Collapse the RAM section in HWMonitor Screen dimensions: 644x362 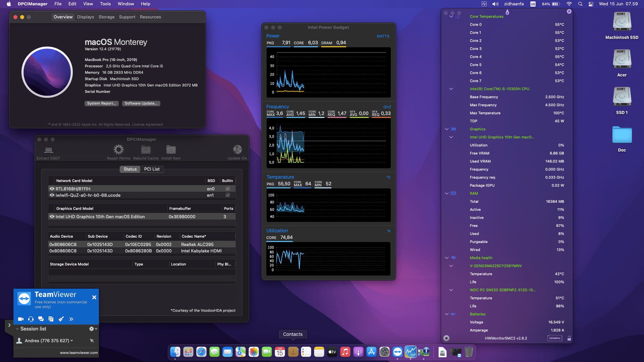click(447, 193)
